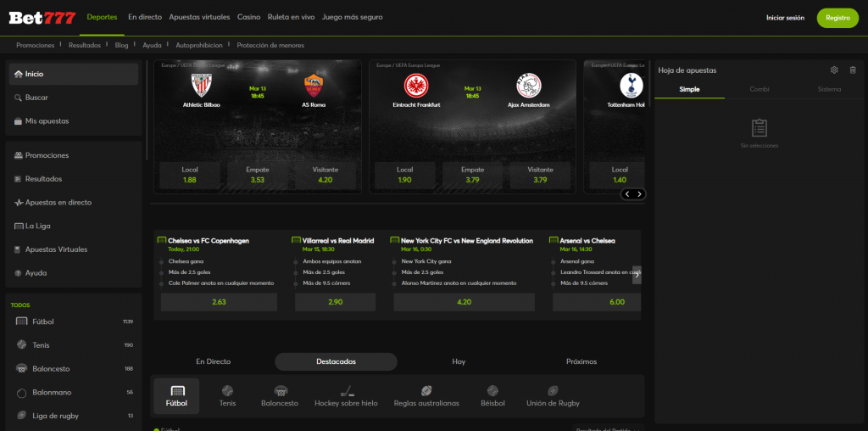The image size is (868, 431).
Task: Bet Local 1.90 on Eintracht Frankfurt
Action: pos(404,175)
